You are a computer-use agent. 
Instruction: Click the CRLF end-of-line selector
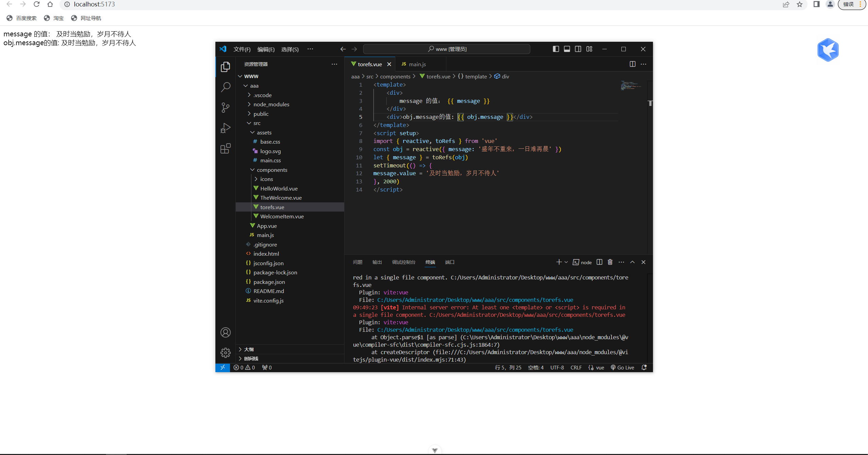pos(576,368)
